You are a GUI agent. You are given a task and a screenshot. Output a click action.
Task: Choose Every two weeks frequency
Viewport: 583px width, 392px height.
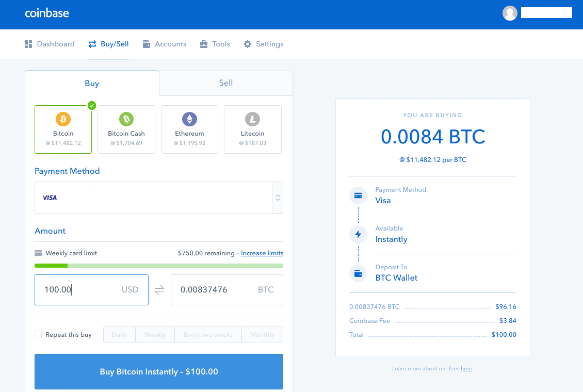click(x=208, y=334)
